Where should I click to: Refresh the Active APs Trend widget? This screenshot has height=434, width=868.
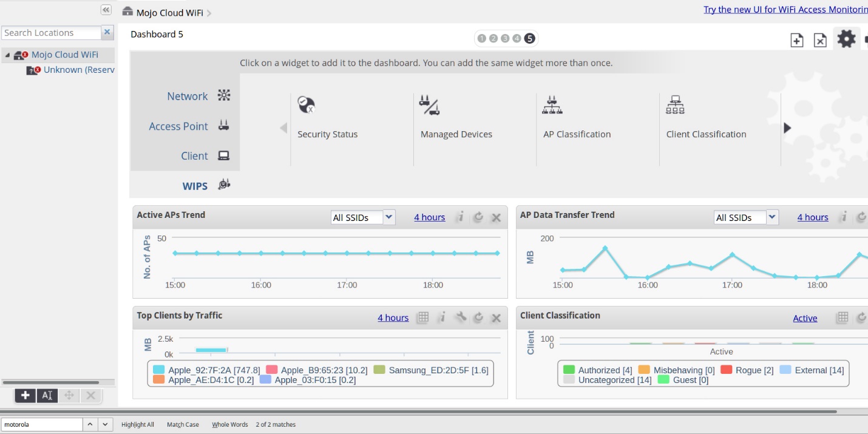(x=478, y=217)
